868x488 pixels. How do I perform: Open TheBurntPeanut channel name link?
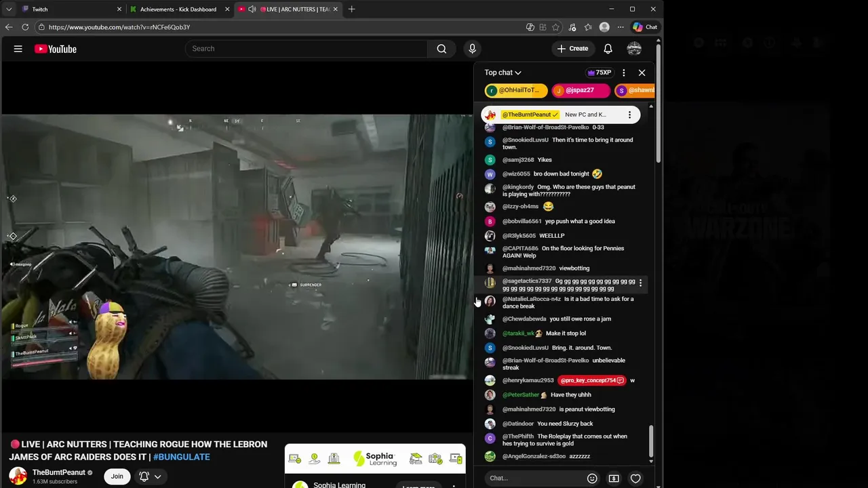click(x=59, y=472)
